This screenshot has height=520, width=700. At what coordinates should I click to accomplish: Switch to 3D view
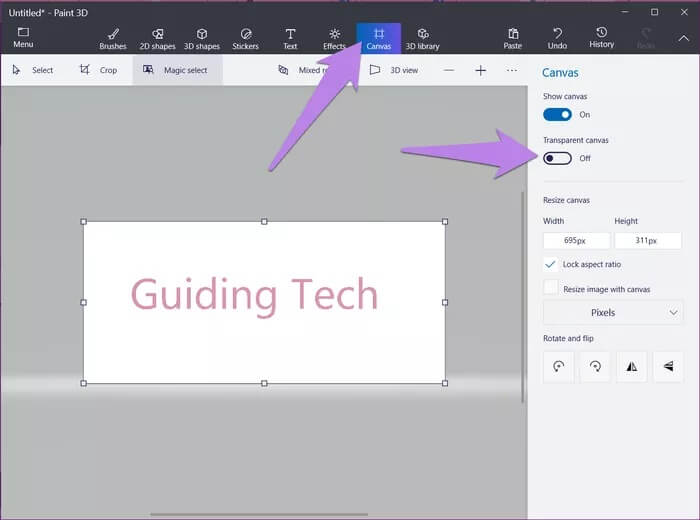(394, 70)
